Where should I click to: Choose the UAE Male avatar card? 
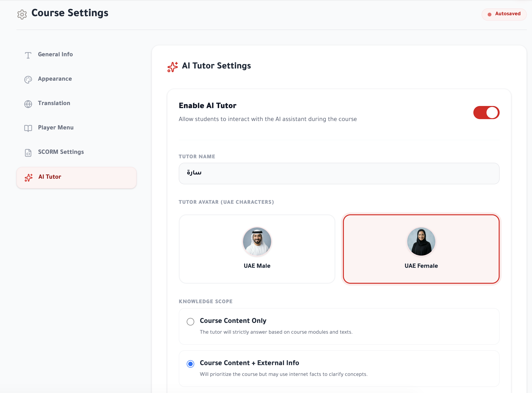click(x=257, y=249)
